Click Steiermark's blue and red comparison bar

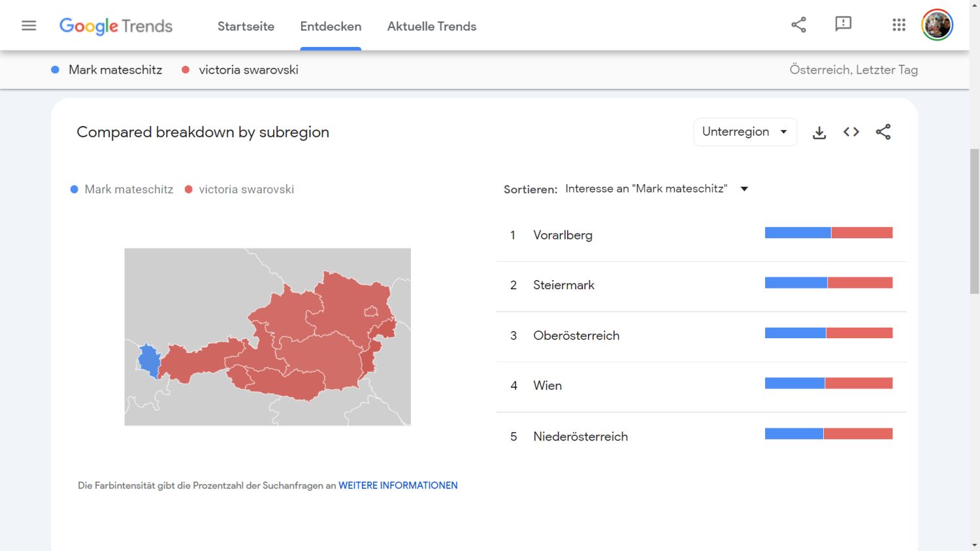click(x=828, y=283)
